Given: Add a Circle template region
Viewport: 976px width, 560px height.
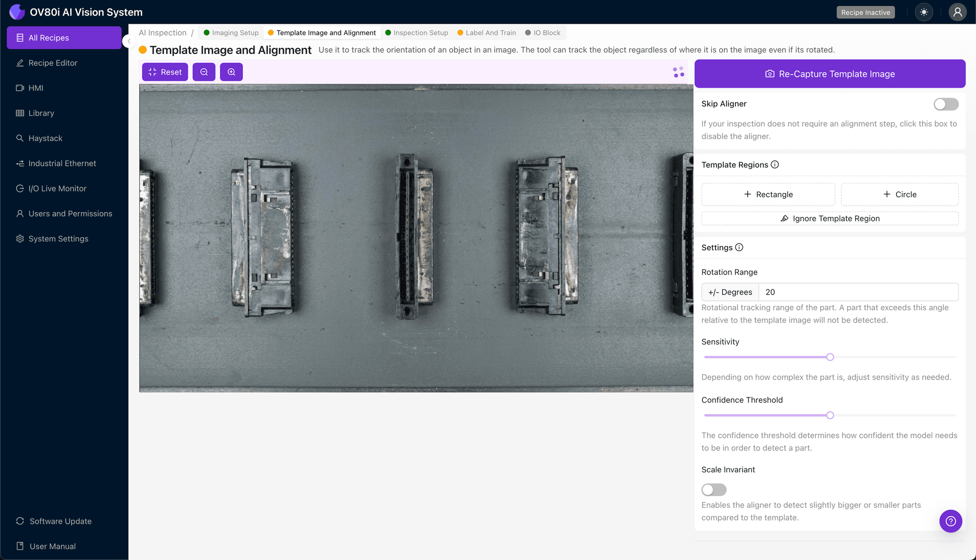Looking at the screenshot, I should pos(900,194).
